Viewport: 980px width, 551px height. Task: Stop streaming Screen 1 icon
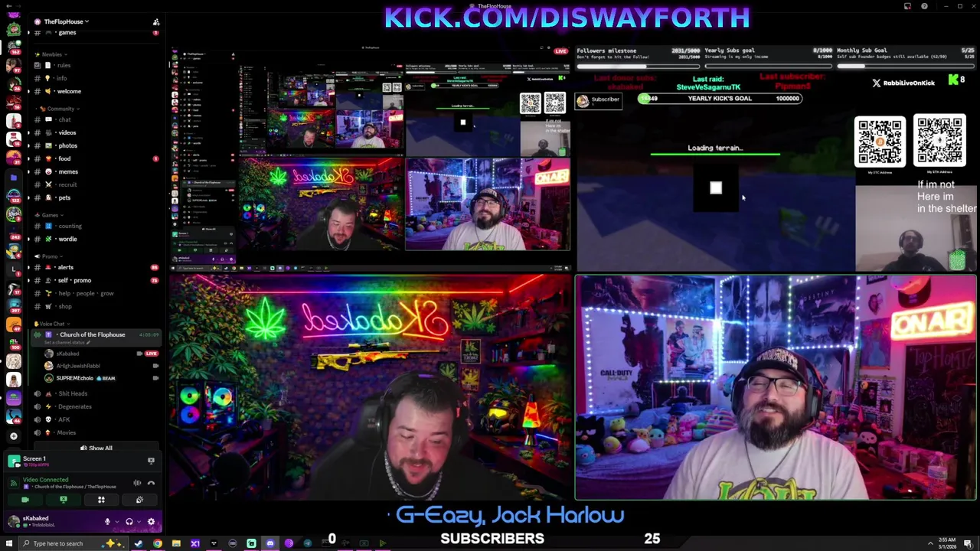[x=151, y=461]
